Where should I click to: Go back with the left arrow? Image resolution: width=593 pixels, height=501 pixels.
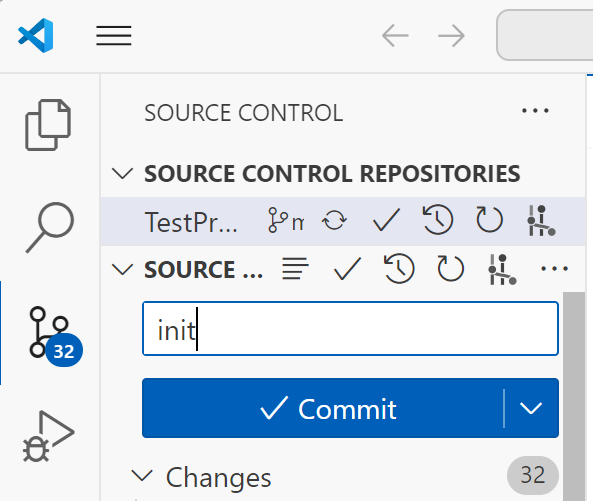[395, 36]
